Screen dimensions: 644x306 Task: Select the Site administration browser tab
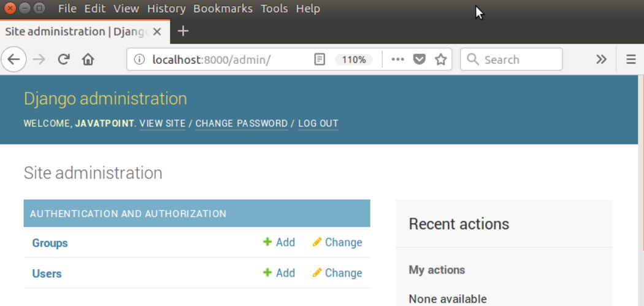click(x=85, y=32)
